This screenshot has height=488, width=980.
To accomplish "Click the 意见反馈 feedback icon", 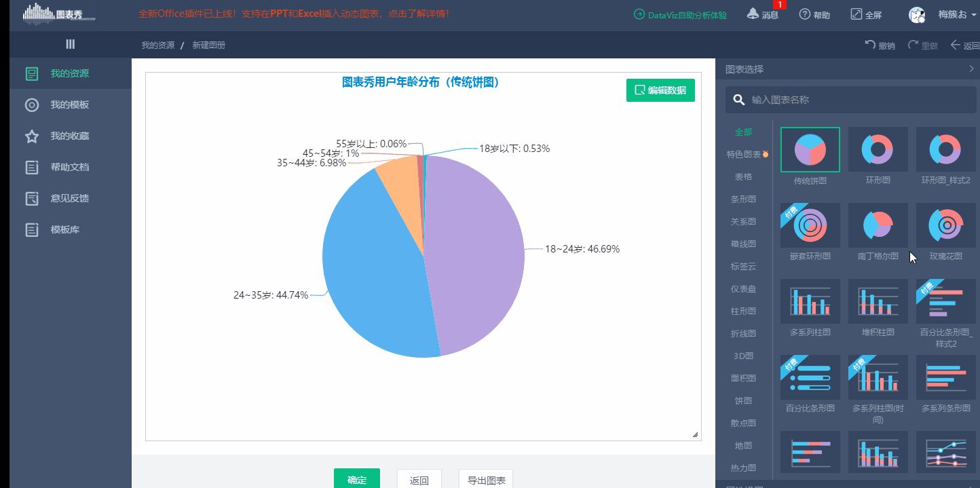I will pos(31,198).
